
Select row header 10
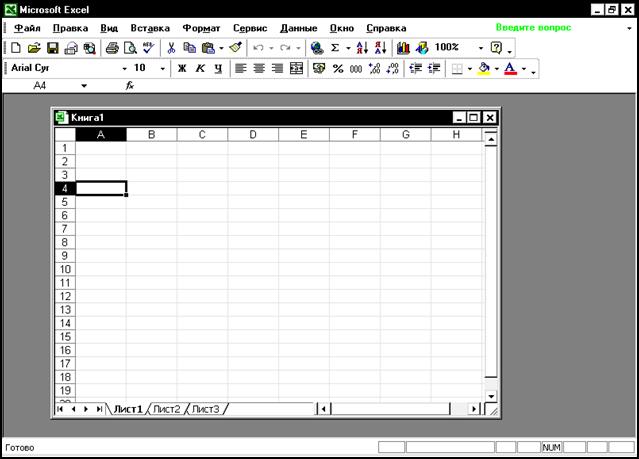click(x=65, y=269)
